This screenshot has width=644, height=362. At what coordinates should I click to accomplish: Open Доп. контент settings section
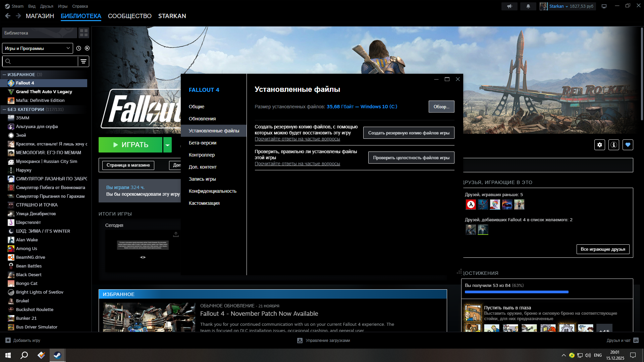(x=214, y=167)
